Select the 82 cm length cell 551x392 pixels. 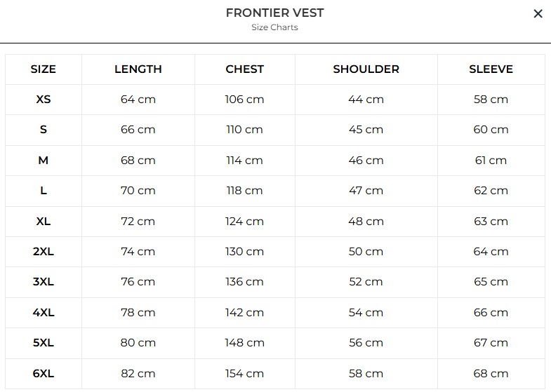tap(138, 374)
